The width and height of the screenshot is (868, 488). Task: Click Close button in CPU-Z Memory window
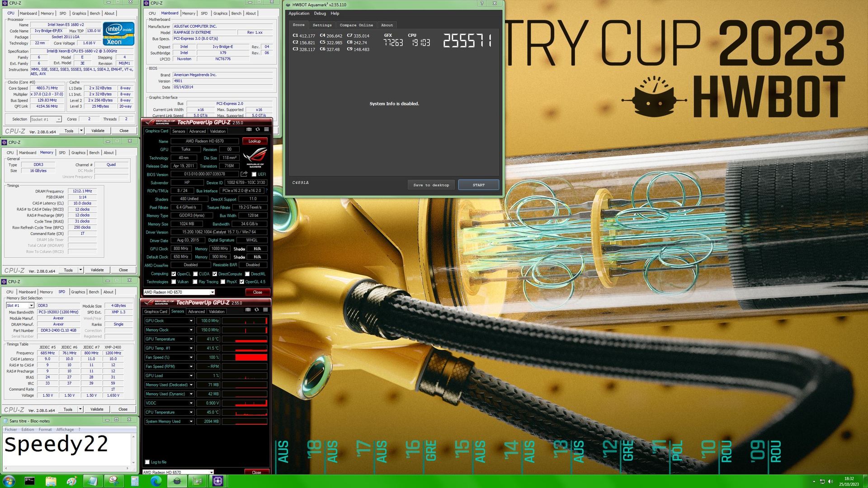coord(123,270)
